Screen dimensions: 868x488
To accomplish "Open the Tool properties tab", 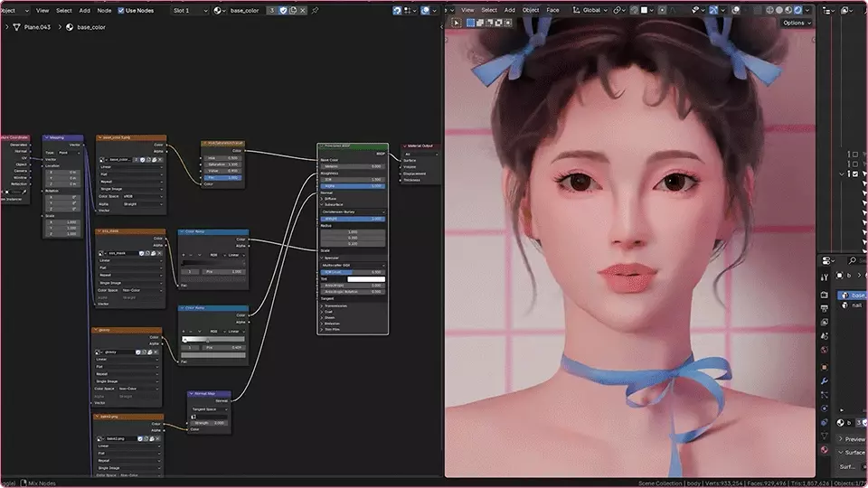I will pos(825,277).
